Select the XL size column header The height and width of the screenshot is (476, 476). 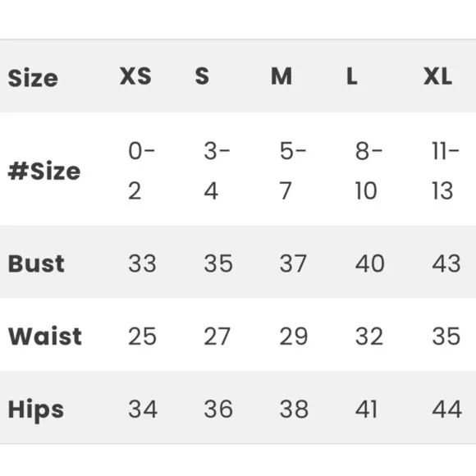(437, 76)
